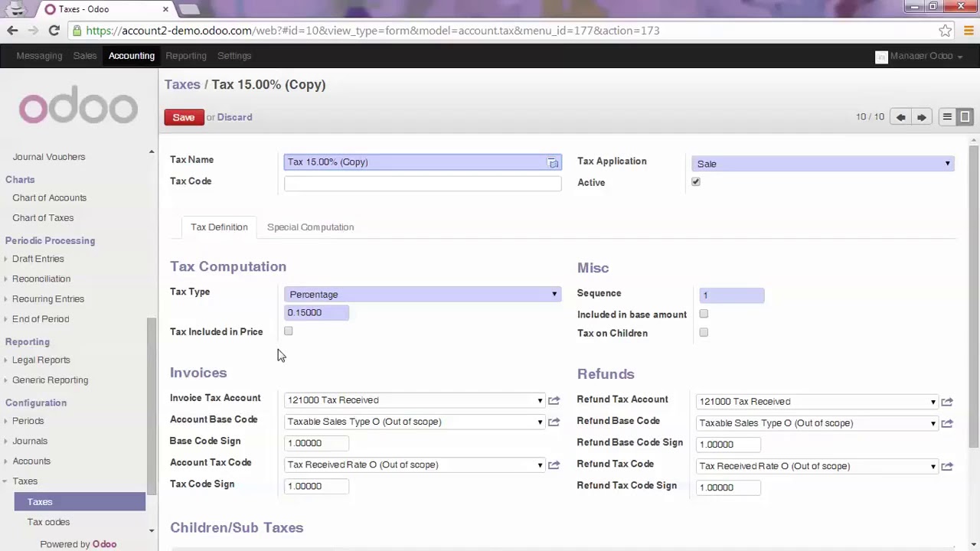Open Account Base Code external link icon

click(x=554, y=422)
